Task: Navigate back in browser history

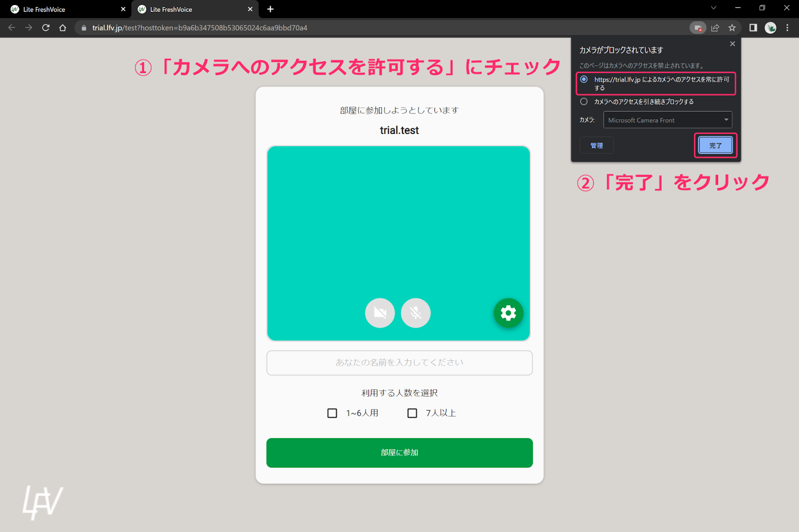Action: click(11, 28)
